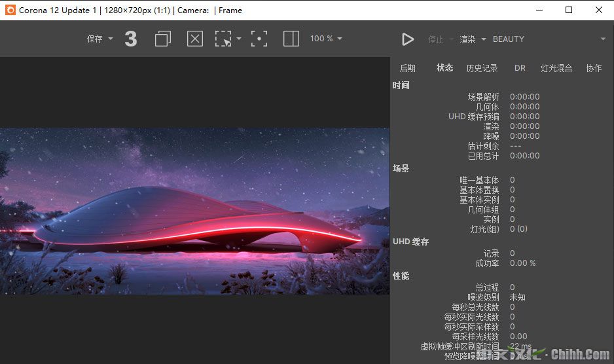This screenshot has width=614, height=364.
Task: Click the 停止 (Stop) button
Action: [436, 39]
